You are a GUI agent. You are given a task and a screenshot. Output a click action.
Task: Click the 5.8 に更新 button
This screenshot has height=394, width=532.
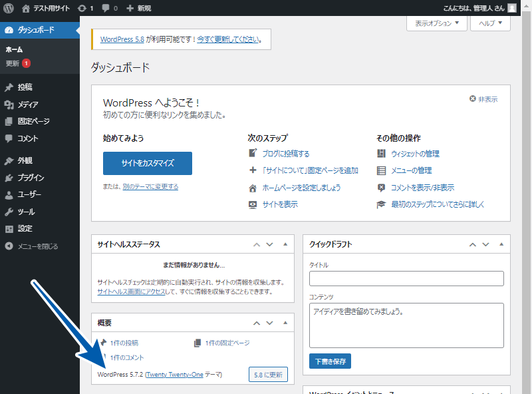(x=268, y=375)
